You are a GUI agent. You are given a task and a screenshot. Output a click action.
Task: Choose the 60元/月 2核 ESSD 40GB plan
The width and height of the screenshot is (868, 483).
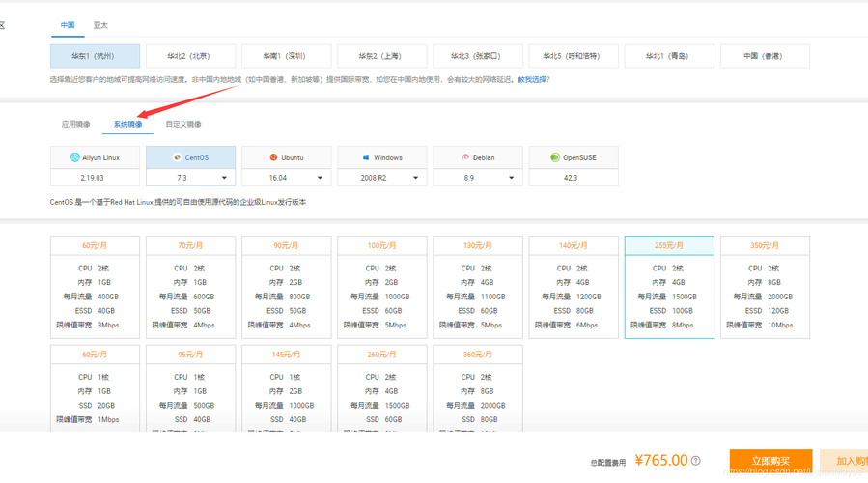(x=95, y=287)
